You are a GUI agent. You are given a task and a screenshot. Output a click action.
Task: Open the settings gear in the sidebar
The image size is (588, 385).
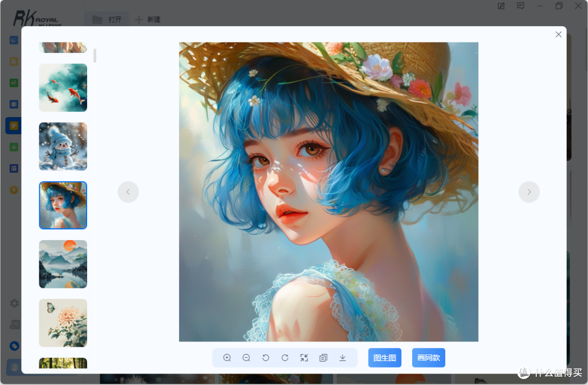pos(14,303)
